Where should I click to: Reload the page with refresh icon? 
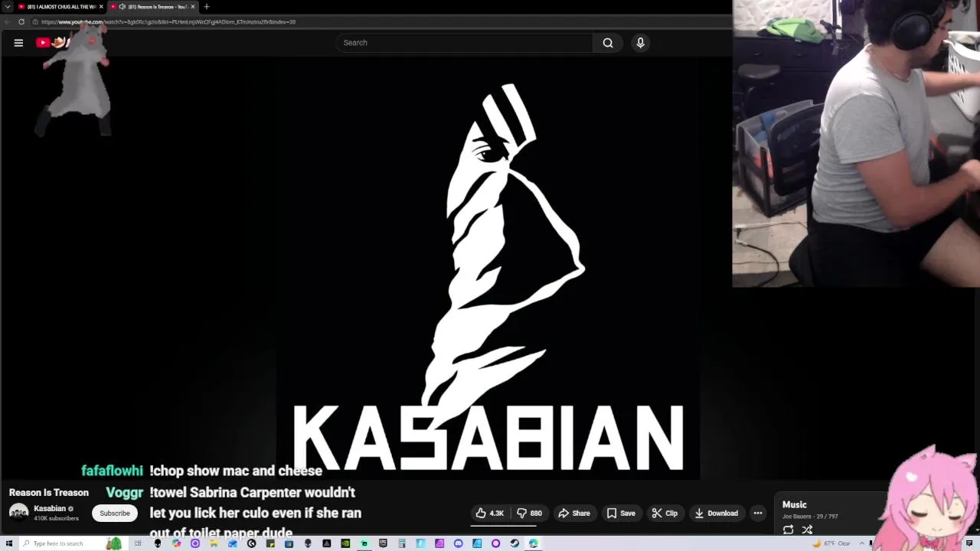[x=21, y=22]
